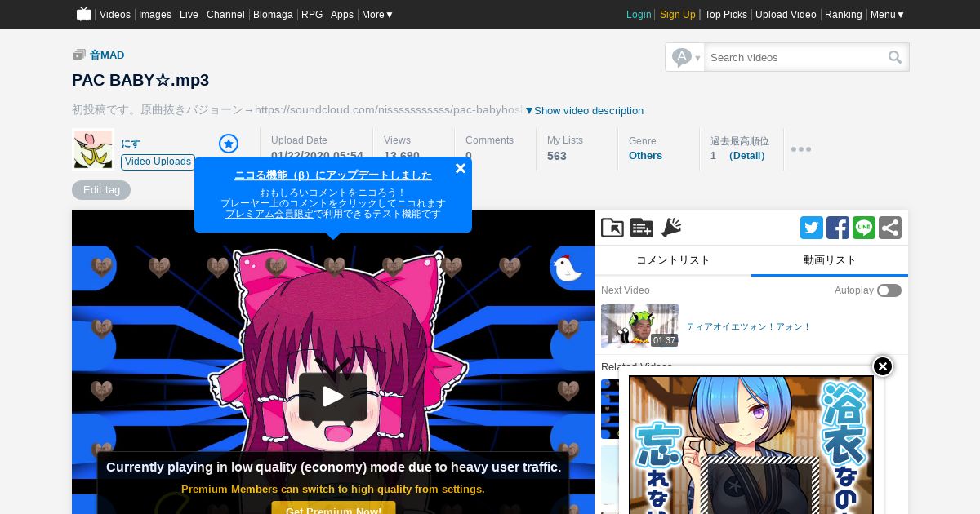Viewport: 980px width, 514px height.
Task: Open ニコる機能 update announcement link
Action: [x=333, y=175]
